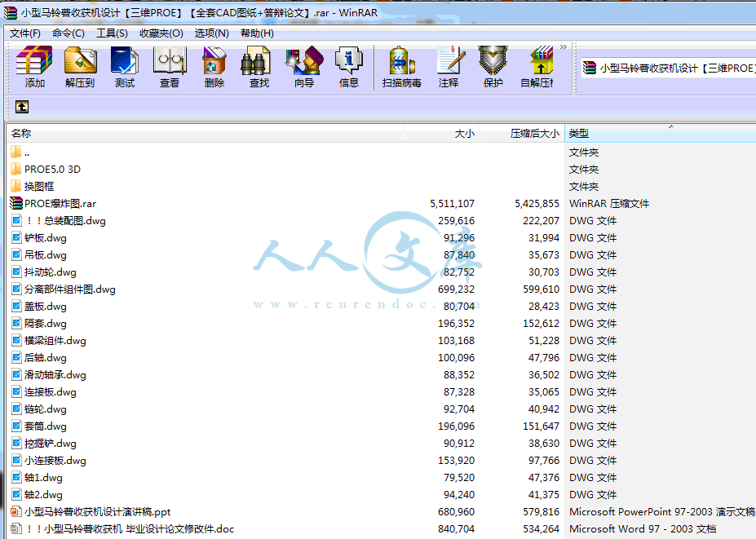Click the Add (添加) toolbar icon

pos(34,67)
